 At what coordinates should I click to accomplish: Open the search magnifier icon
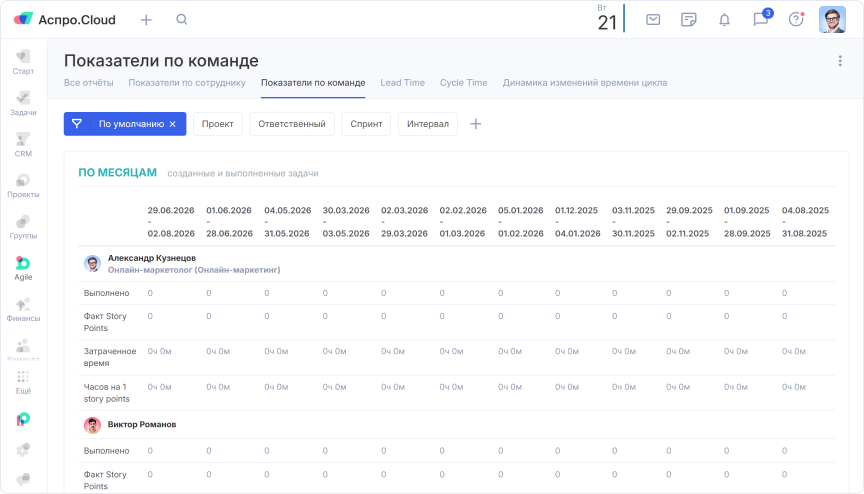pos(182,20)
